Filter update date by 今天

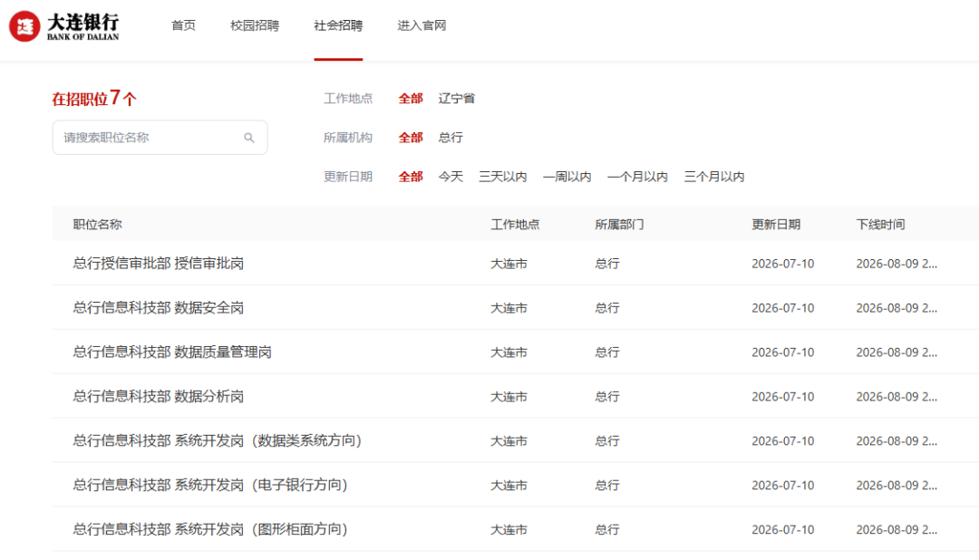tap(451, 178)
